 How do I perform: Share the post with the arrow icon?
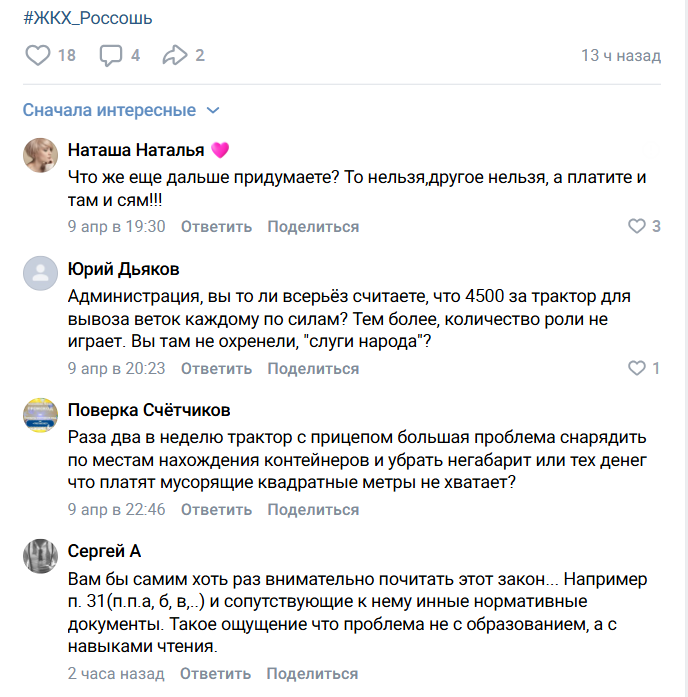click(175, 55)
